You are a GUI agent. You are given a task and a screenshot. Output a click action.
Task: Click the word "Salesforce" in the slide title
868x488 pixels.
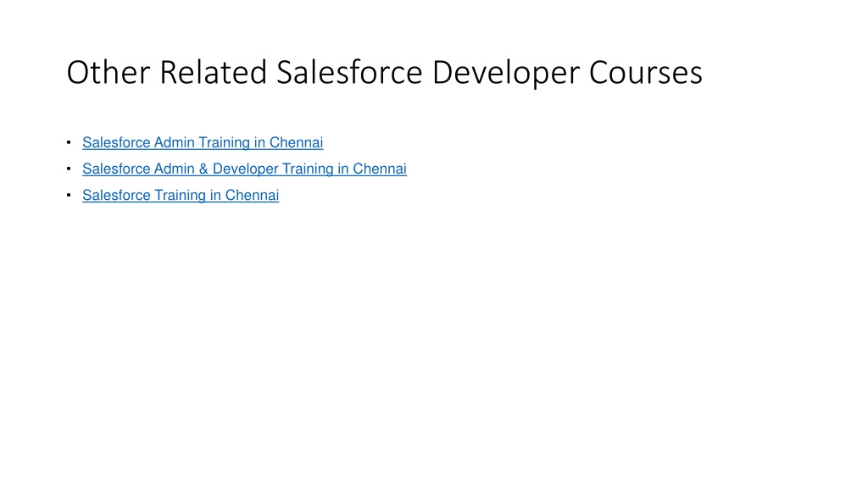tap(349, 73)
